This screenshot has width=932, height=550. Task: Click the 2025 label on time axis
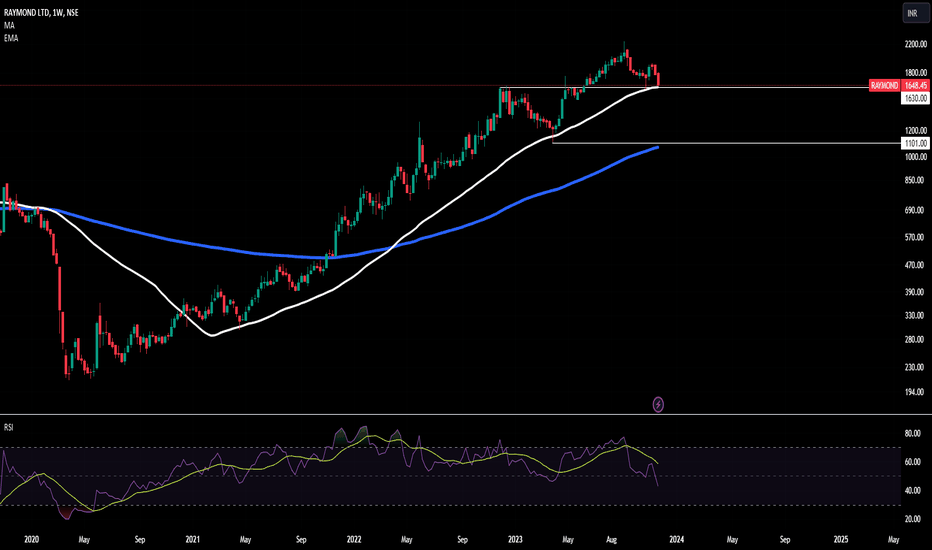[x=840, y=540]
